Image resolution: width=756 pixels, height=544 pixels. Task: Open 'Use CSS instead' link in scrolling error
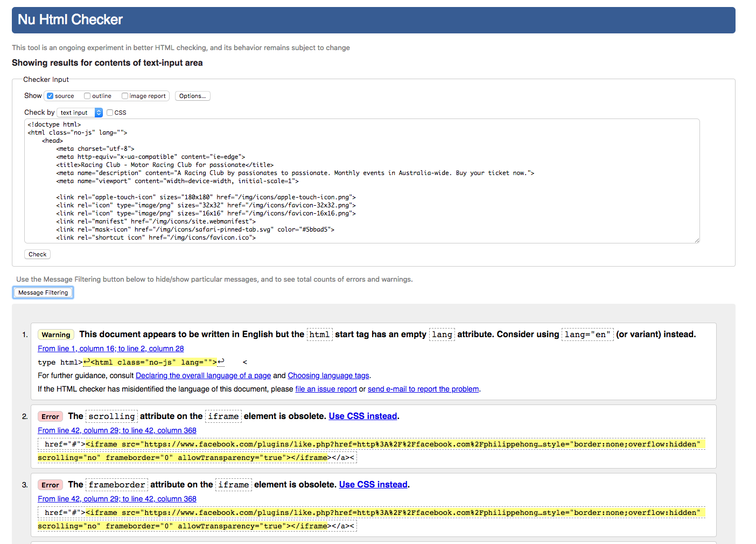[x=363, y=416]
